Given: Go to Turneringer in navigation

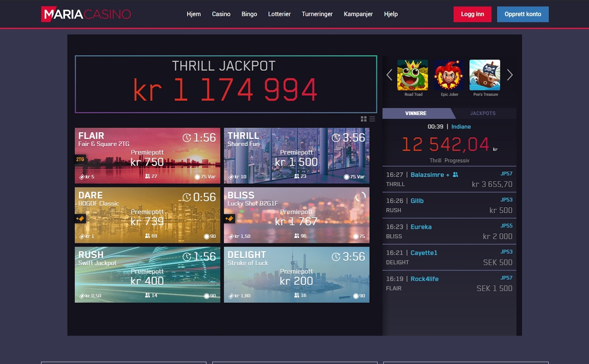Looking at the screenshot, I should (317, 14).
